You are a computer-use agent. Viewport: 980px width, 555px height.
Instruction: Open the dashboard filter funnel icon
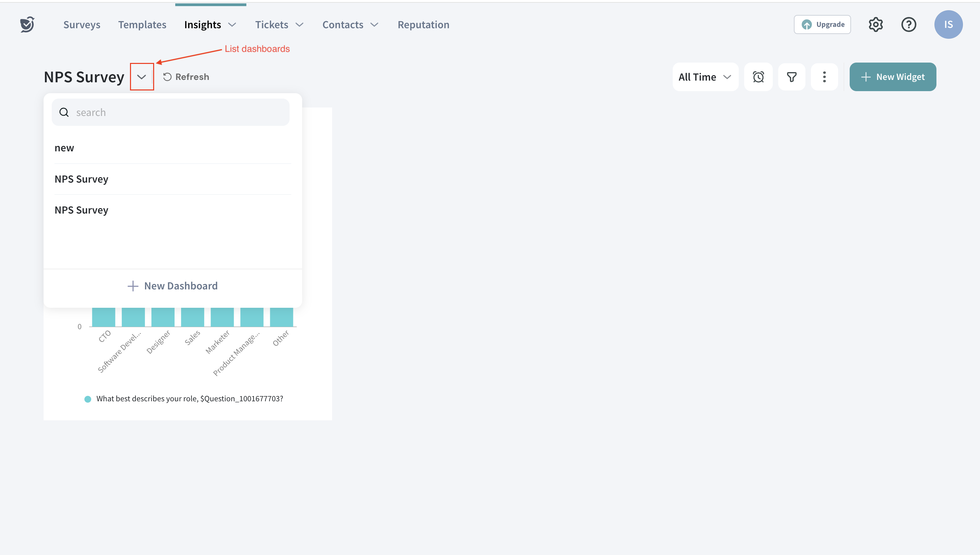click(791, 77)
